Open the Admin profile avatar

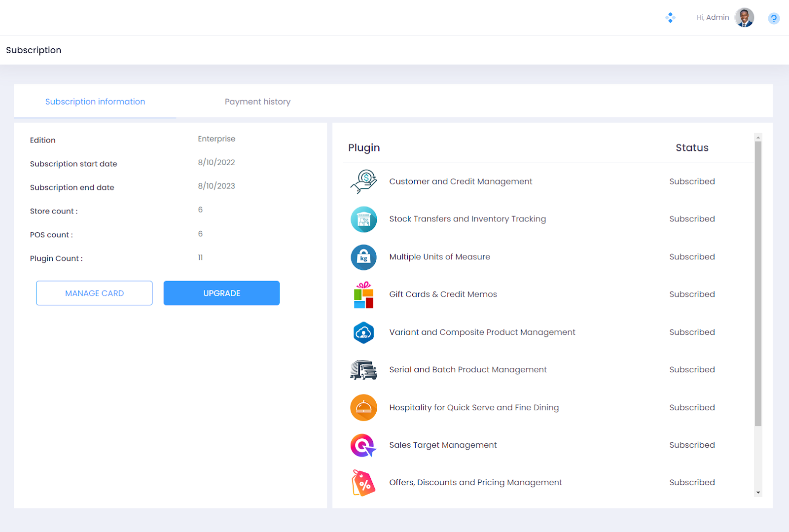coord(744,18)
